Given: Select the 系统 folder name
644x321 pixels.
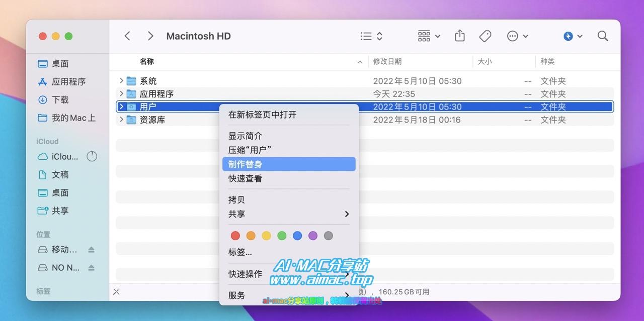Looking at the screenshot, I should tap(148, 81).
